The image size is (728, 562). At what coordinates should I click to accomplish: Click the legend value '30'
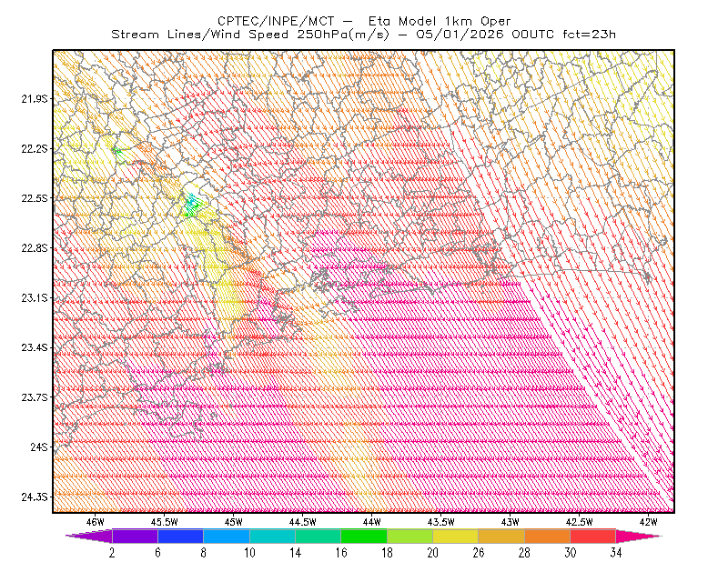(x=571, y=553)
